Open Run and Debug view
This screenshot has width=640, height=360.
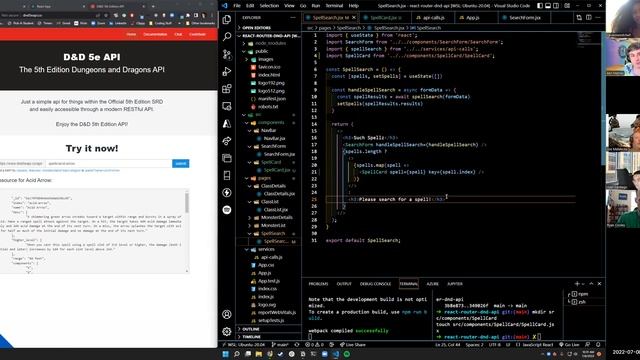(227, 71)
